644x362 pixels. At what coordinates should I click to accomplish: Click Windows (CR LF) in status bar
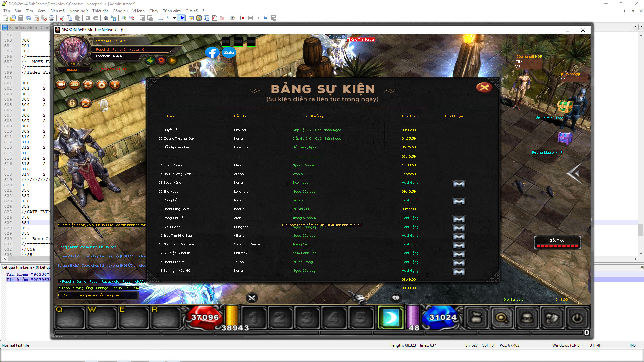pyautogui.click(x=568, y=345)
